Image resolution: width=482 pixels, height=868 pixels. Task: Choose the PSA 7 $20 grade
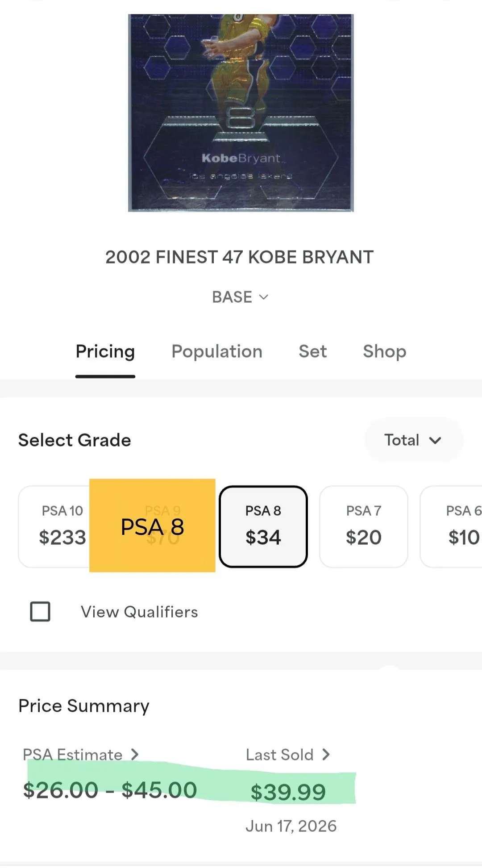(364, 526)
